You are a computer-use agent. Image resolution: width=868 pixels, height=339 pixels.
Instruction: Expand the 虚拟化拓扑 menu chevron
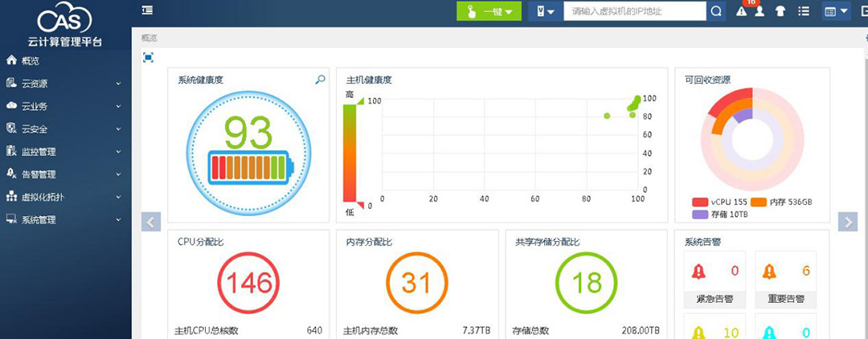tap(118, 197)
